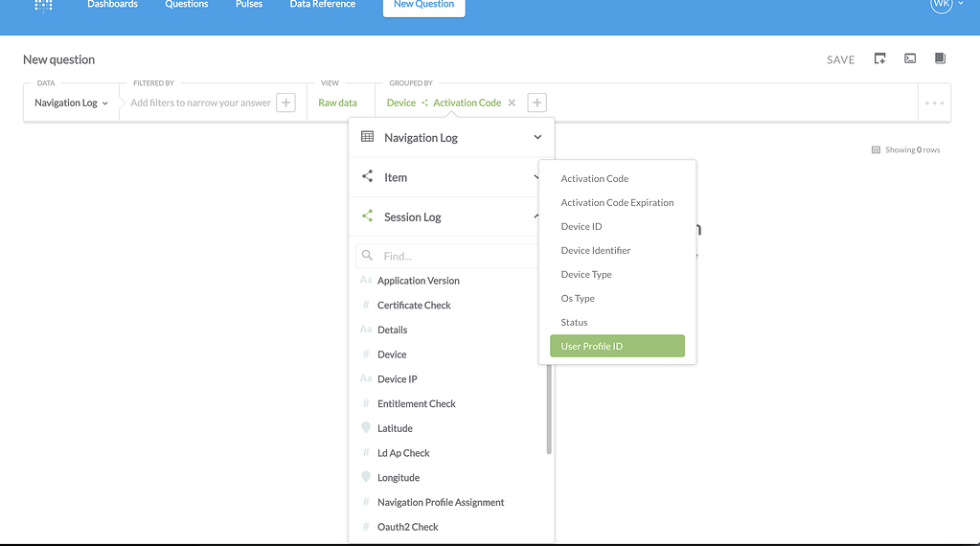Go to the Pulses tab
The height and width of the screenshot is (546, 980).
pyautogui.click(x=249, y=5)
